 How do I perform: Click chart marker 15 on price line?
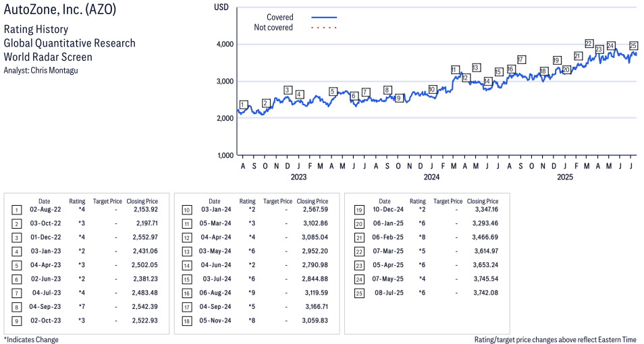[x=499, y=72]
